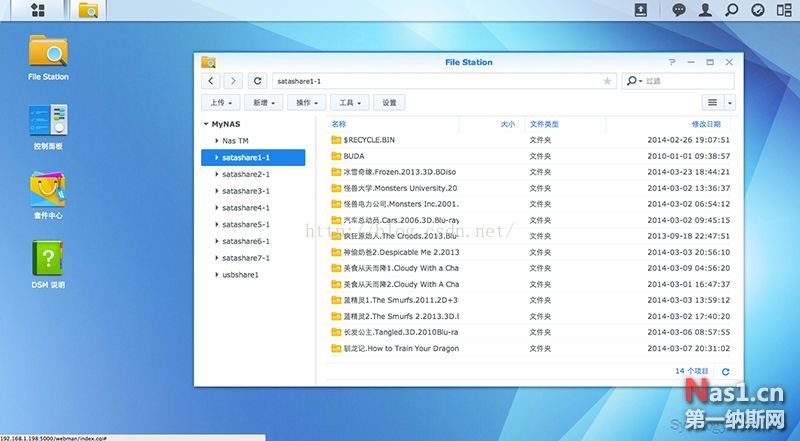800x441 pixels.
Task: Launch Package Center (套件中心) from desktop
Action: coord(48,192)
